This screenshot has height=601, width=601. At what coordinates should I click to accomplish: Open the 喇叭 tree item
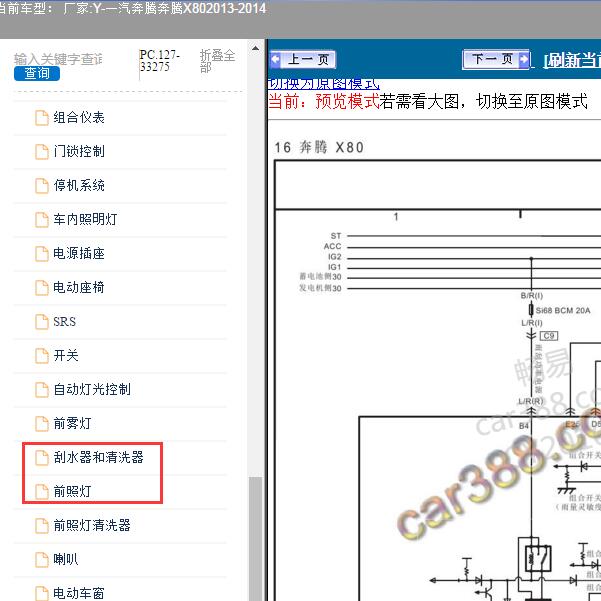(66, 560)
